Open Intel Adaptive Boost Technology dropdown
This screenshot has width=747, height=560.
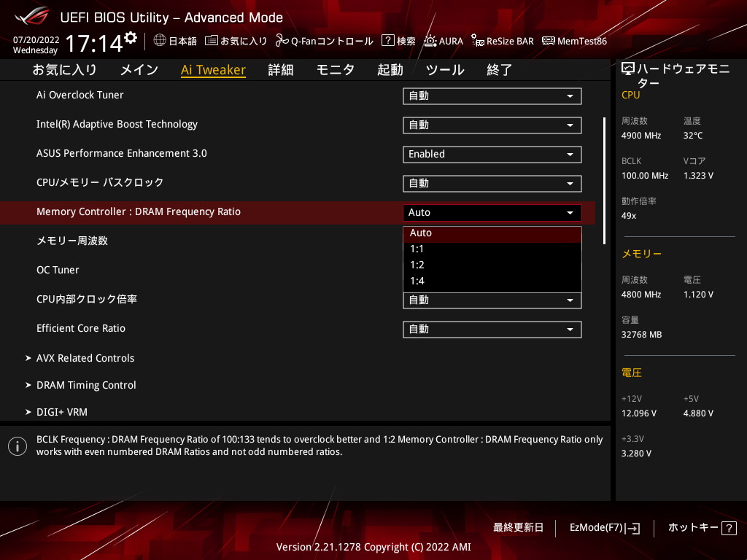pos(492,125)
